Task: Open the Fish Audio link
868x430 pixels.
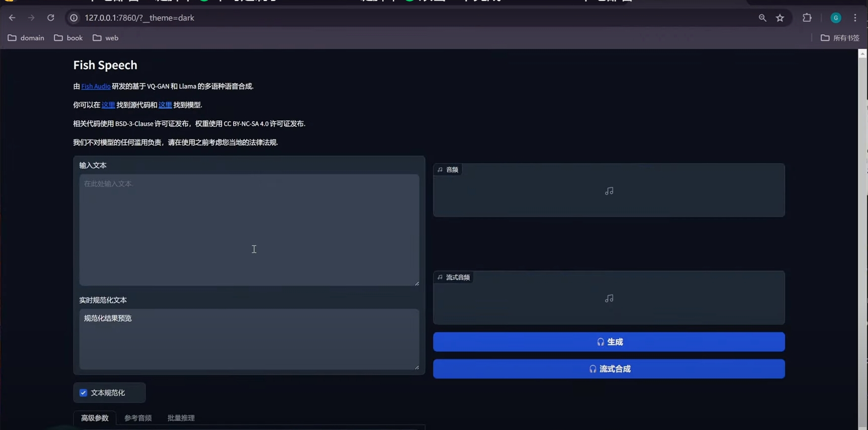Action: tap(96, 86)
